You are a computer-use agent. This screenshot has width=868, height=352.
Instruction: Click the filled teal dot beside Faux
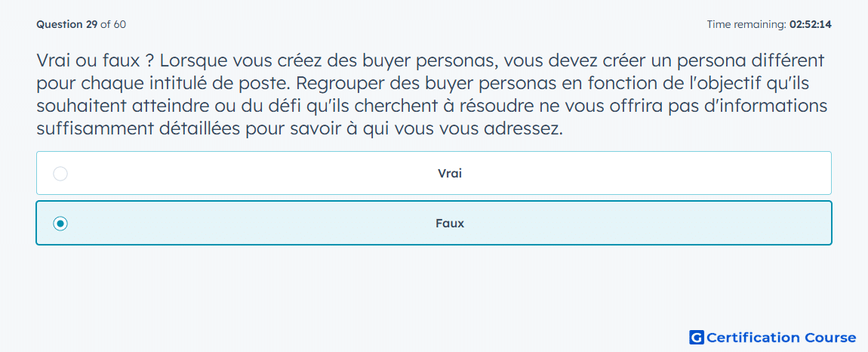pyautogui.click(x=60, y=224)
